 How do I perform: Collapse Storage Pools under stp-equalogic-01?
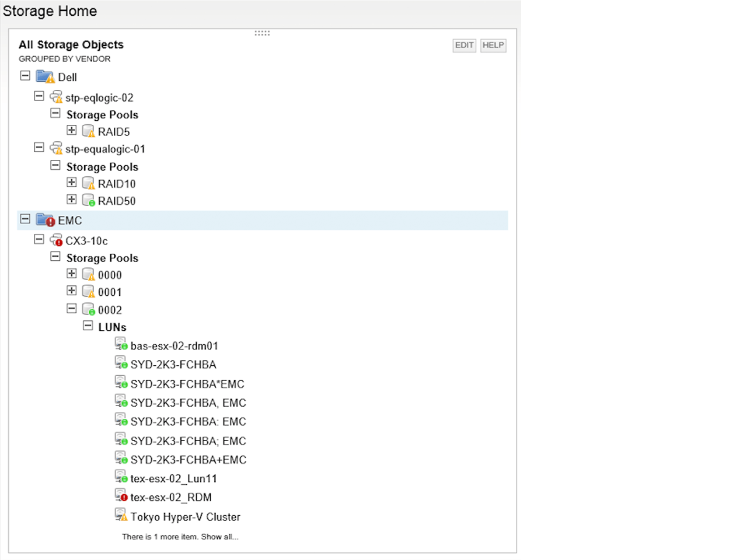click(55, 165)
